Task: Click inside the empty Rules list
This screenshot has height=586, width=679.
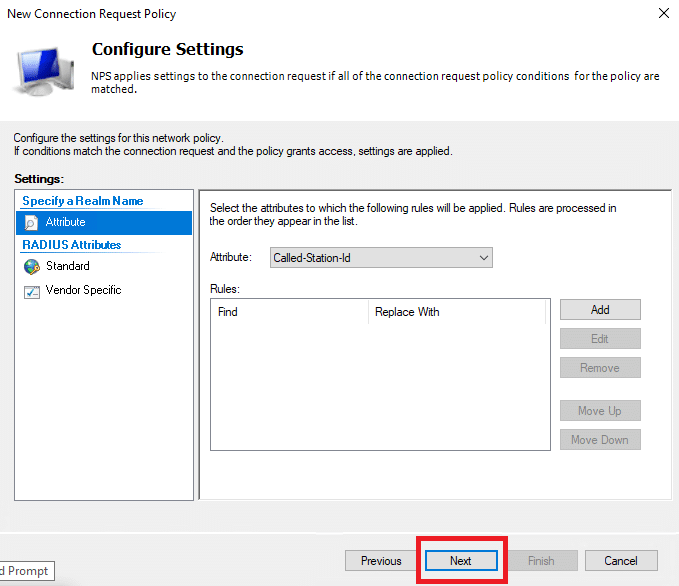Action: click(380, 385)
